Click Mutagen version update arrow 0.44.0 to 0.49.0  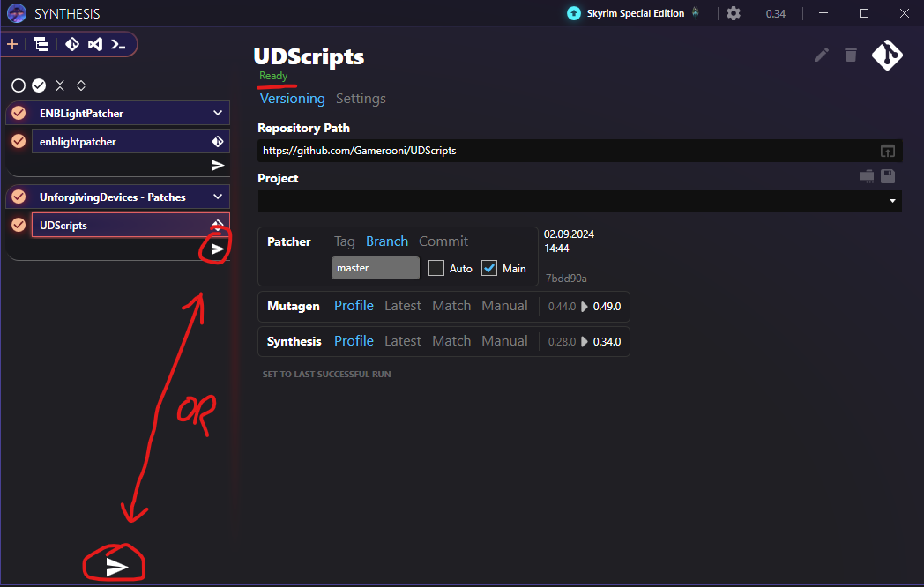click(x=584, y=307)
